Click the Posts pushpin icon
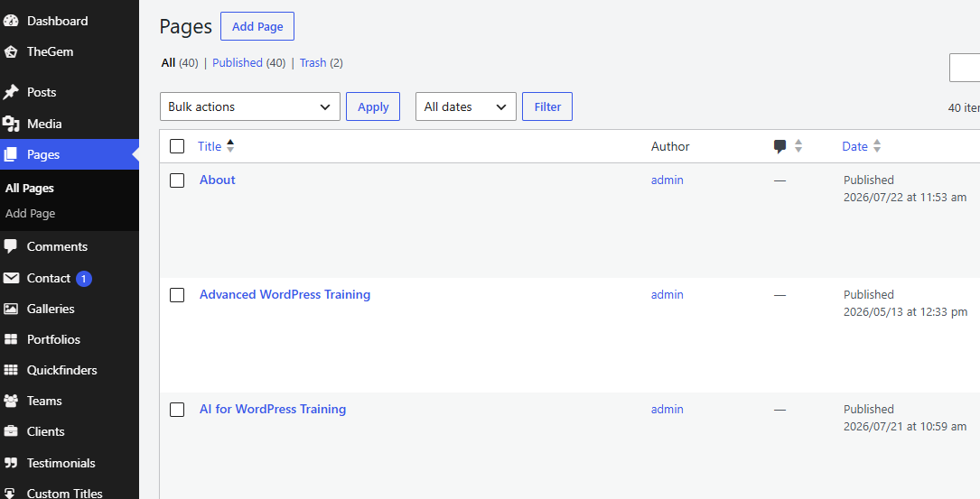 (11, 92)
